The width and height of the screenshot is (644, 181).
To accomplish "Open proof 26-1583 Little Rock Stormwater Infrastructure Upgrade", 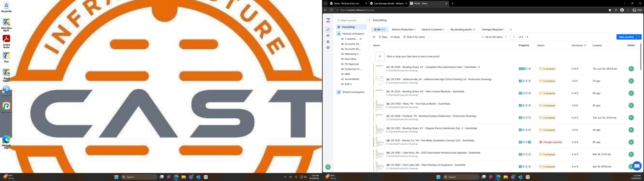I will click(436, 153).
